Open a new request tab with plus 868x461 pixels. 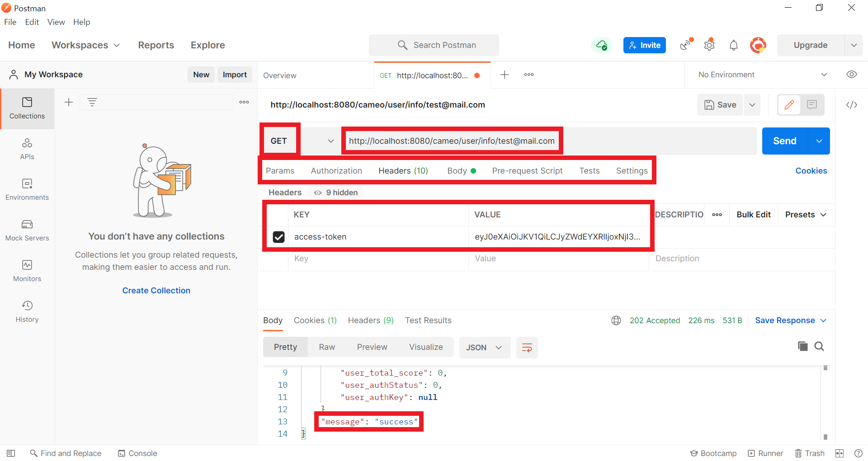505,75
